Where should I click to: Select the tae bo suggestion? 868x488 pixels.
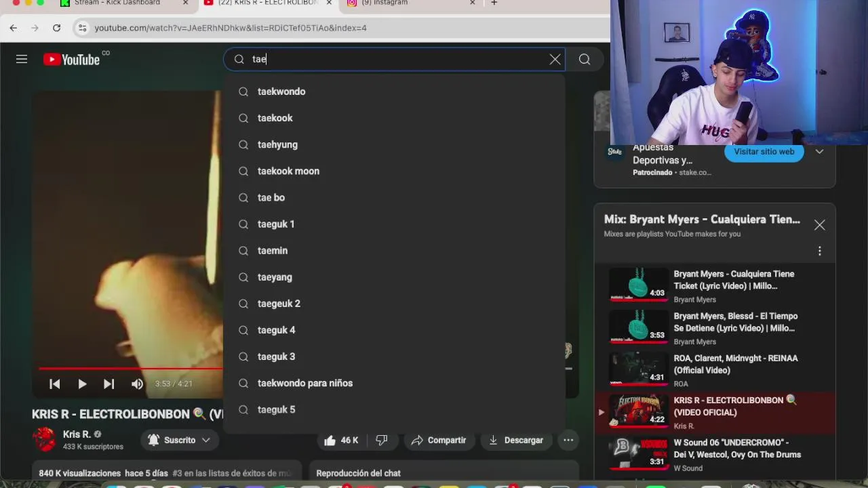394,197
